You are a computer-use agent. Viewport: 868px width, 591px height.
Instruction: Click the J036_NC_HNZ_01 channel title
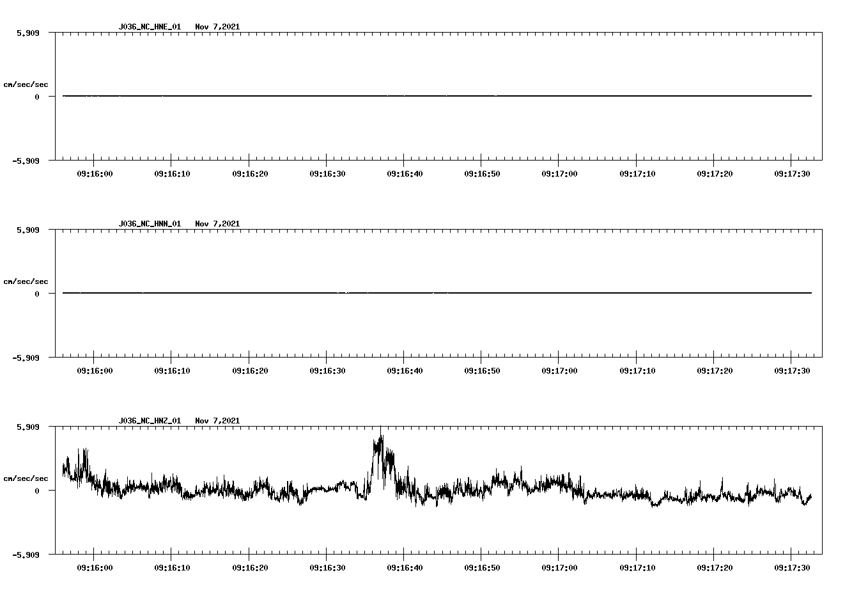(150, 421)
